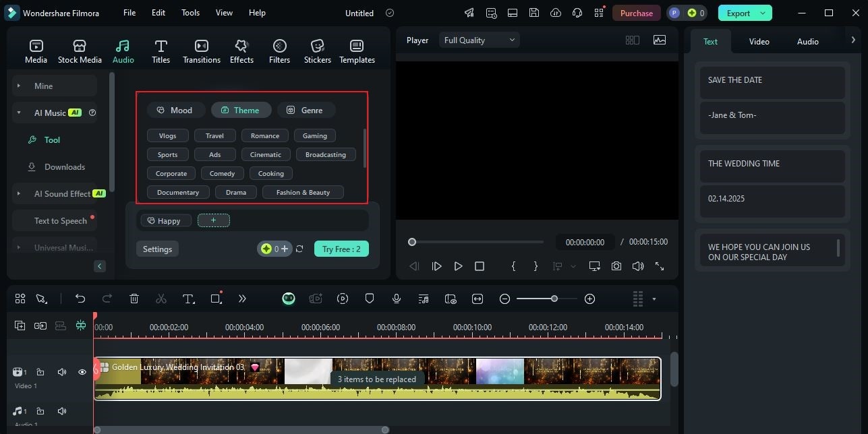Open the Stickers panel
This screenshot has width=868, height=434.
[317, 51]
